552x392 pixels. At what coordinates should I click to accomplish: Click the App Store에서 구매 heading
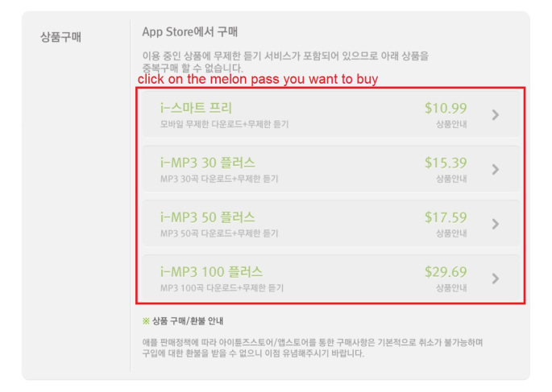[x=189, y=32]
